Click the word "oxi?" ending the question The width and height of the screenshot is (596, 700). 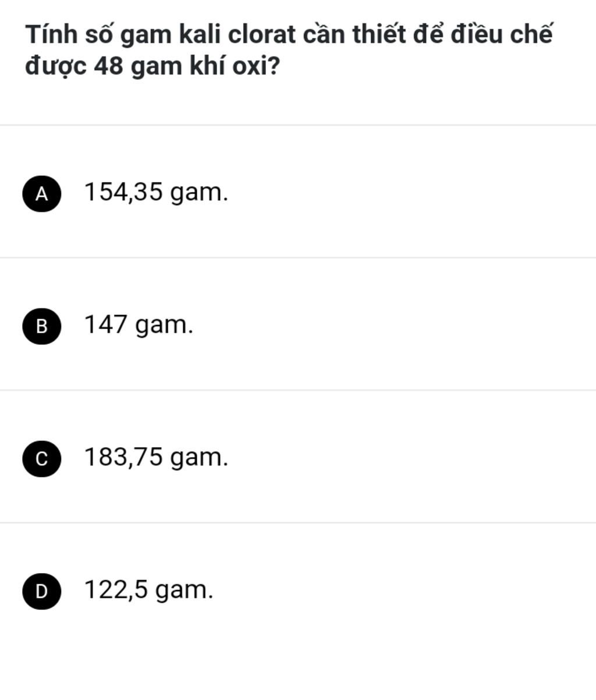coord(256,67)
